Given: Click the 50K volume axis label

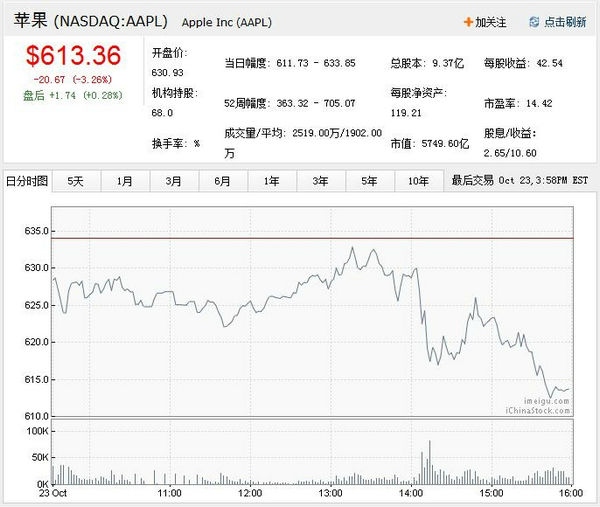Looking at the screenshot, I should (x=40, y=457).
